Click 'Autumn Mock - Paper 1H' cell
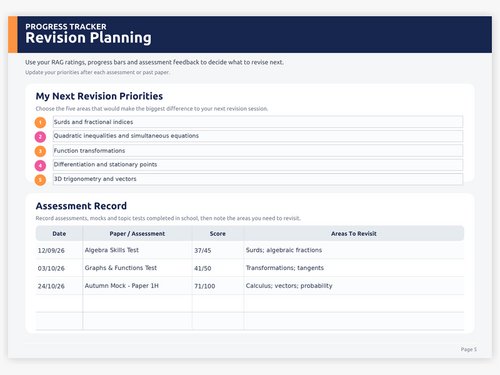Image resolution: width=500 pixels, height=375 pixels. pyautogui.click(x=137, y=286)
